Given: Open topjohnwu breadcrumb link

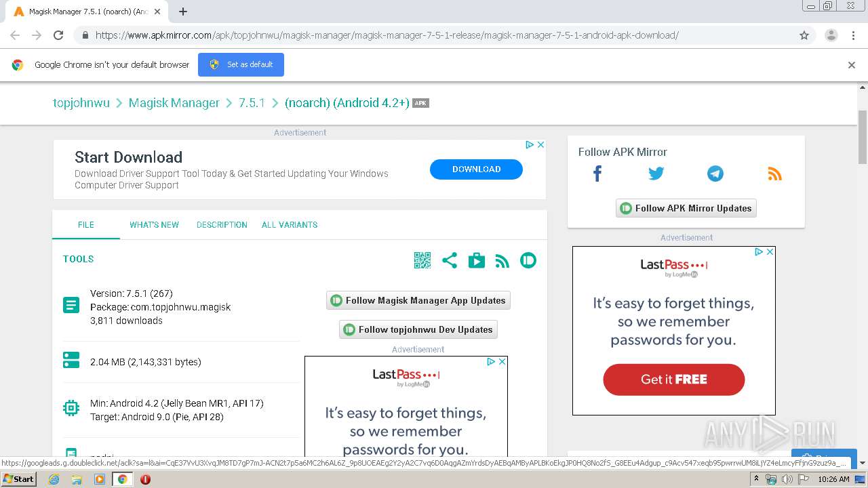Looking at the screenshot, I should click(x=81, y=103).
